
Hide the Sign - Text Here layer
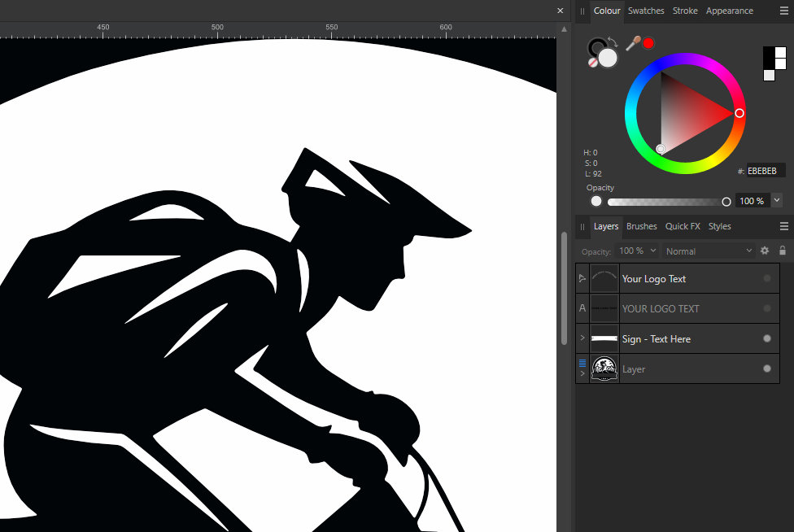coord(767,339)
